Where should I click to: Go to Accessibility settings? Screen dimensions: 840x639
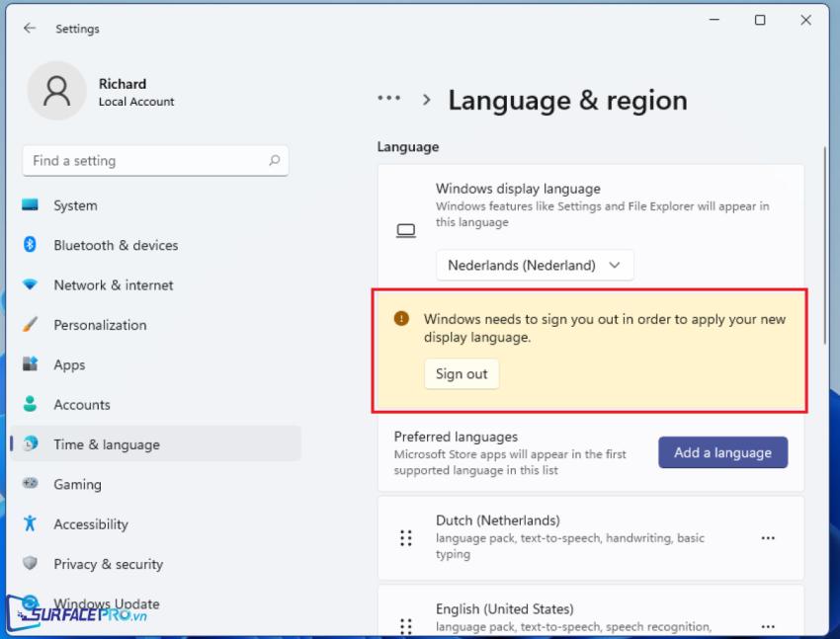pos(155,523)
